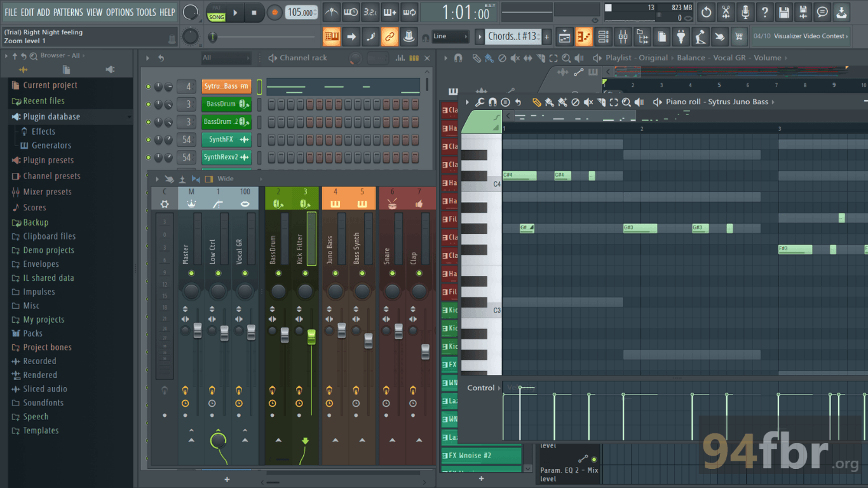Open the OPTIONS menu
The height and width of the screenshot is (488, 868).
pyautogui.click(x=119, y=12)
